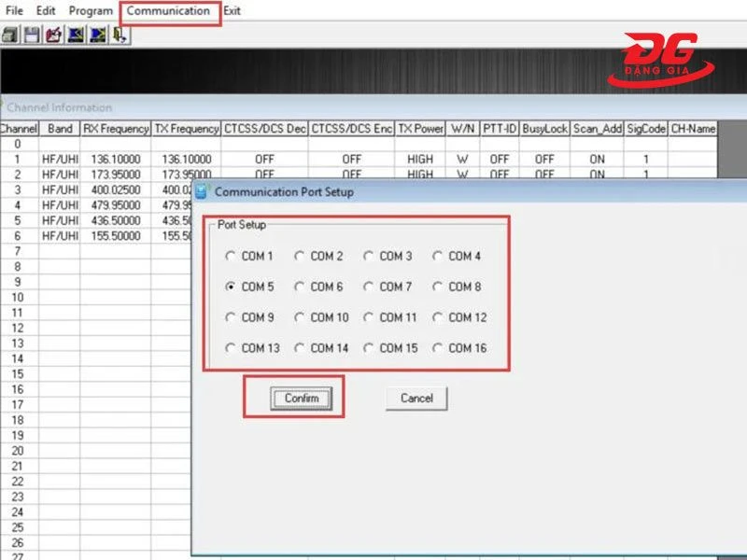Open the Program menu

pyautogui.click(x=91, y=11)
